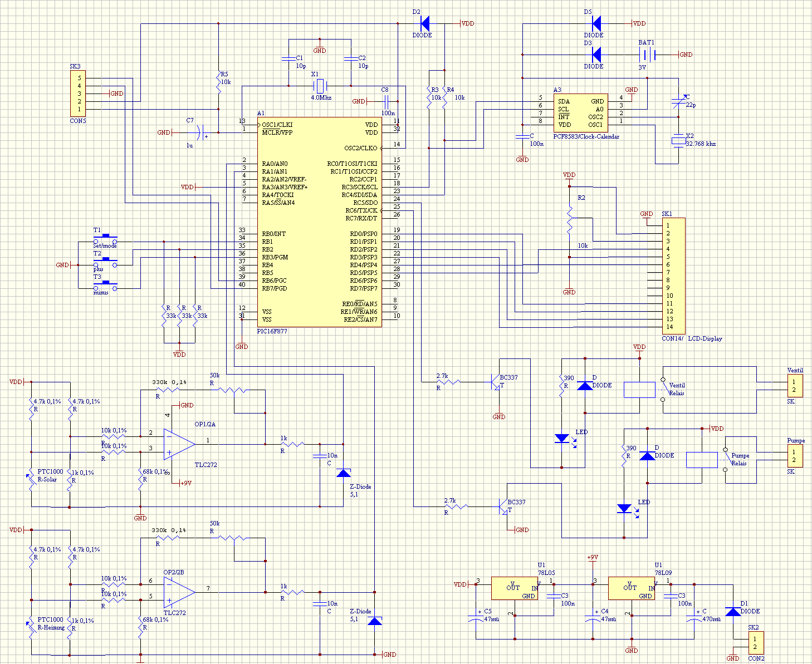Click the Ventil Relais coil box
The image size is (812, 664).
point(639,390)
